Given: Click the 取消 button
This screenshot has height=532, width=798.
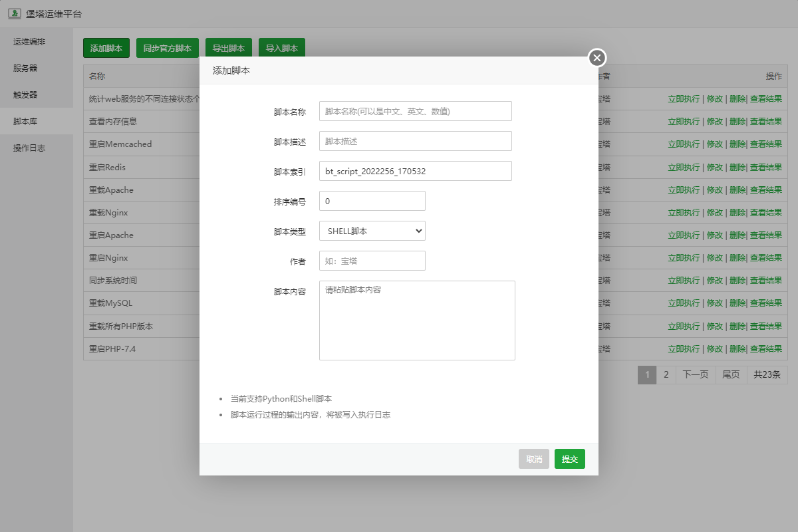Looking at the screenshot, I should (x=534, y=459).
